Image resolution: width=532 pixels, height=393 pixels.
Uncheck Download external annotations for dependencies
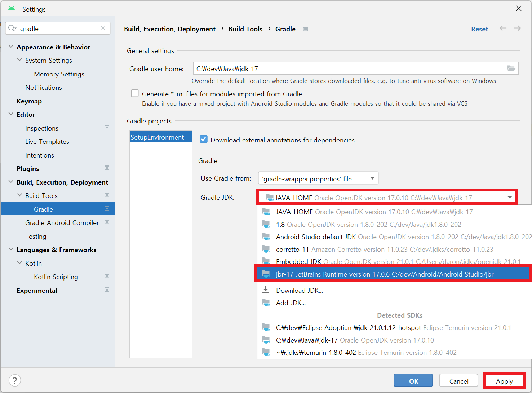(x=204, y=139)
